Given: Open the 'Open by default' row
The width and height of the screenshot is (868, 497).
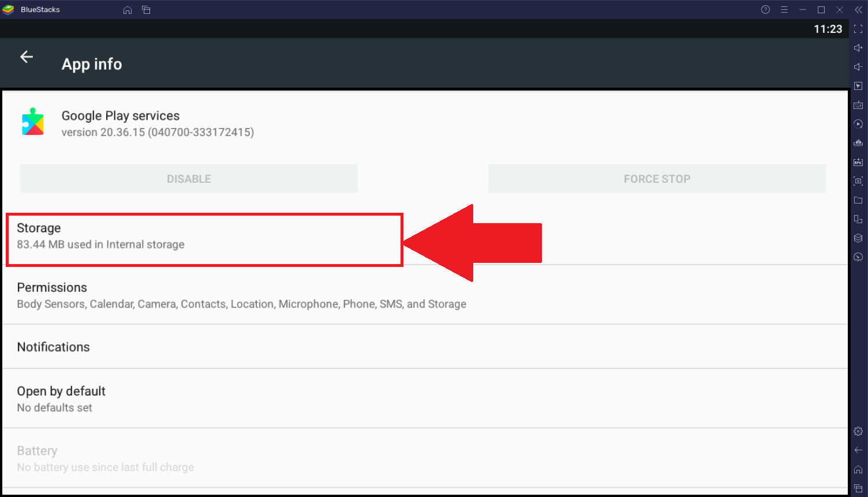Looking at the screenshot, I should tap(425, 398).
